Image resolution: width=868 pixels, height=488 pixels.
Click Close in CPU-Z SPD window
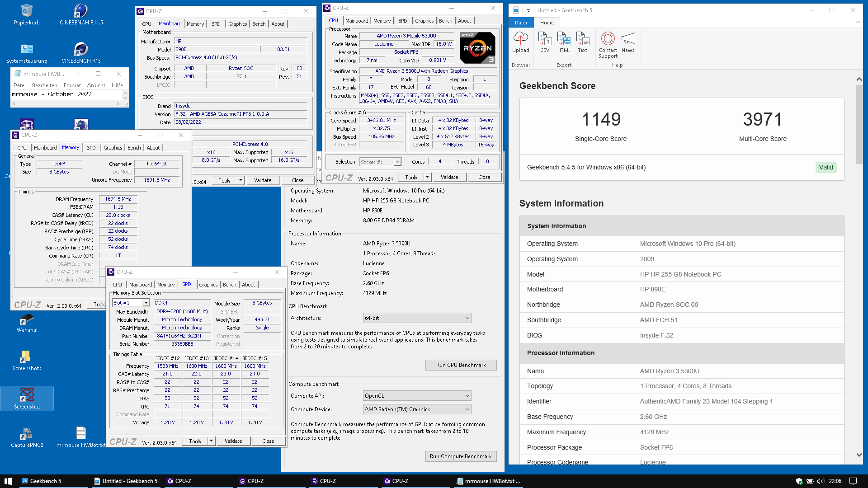tap(268, 441)
